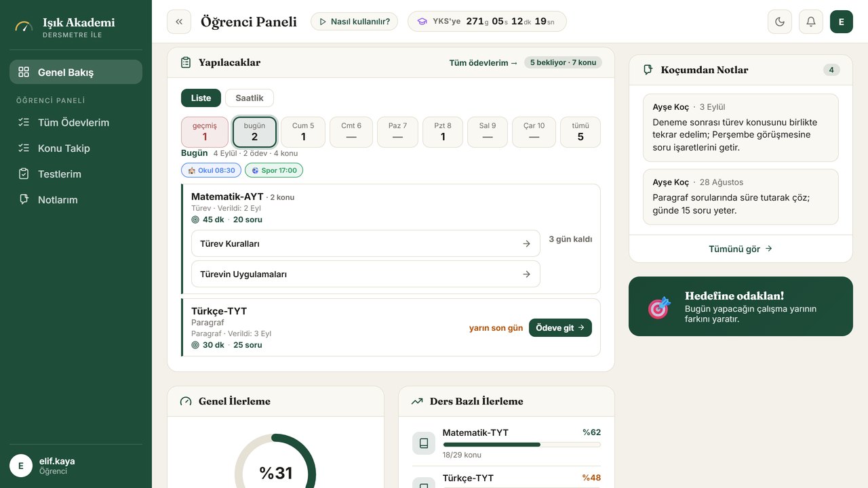The width and height of the screenshot is (868, 488).
Task: Open Ayşe Koç's 3 Eylül note
Action: tap(741, 127)
